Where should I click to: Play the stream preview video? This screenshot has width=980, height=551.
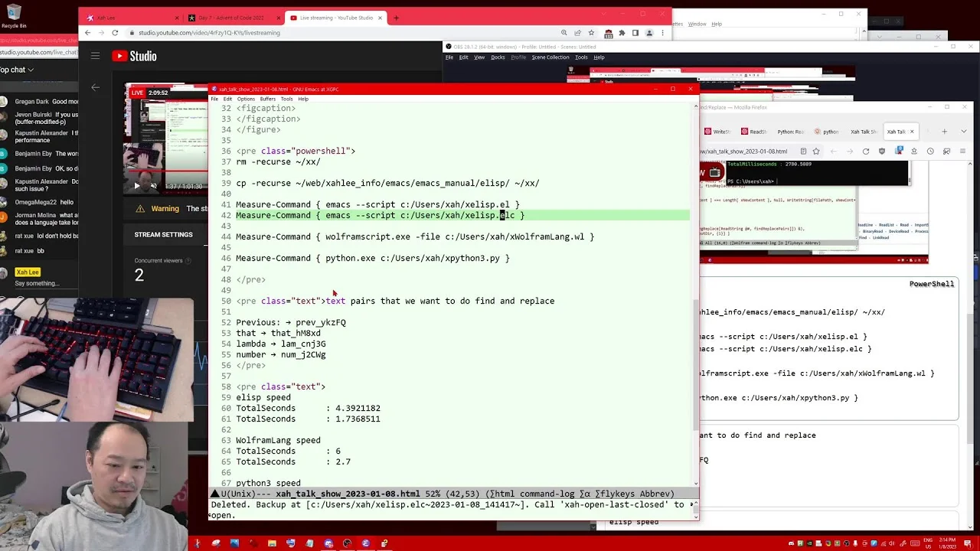[x=137, y=186]
